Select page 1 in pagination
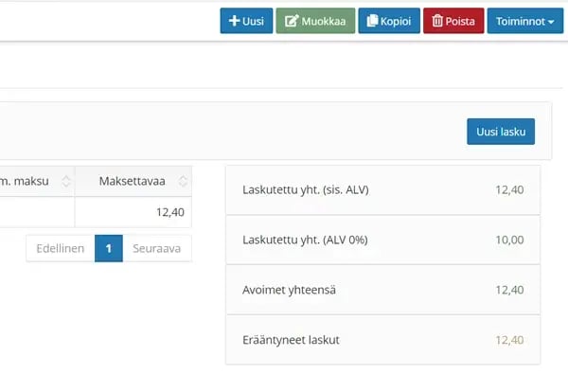The height and width of the screenshot is (392, 568). pos(109,248)
